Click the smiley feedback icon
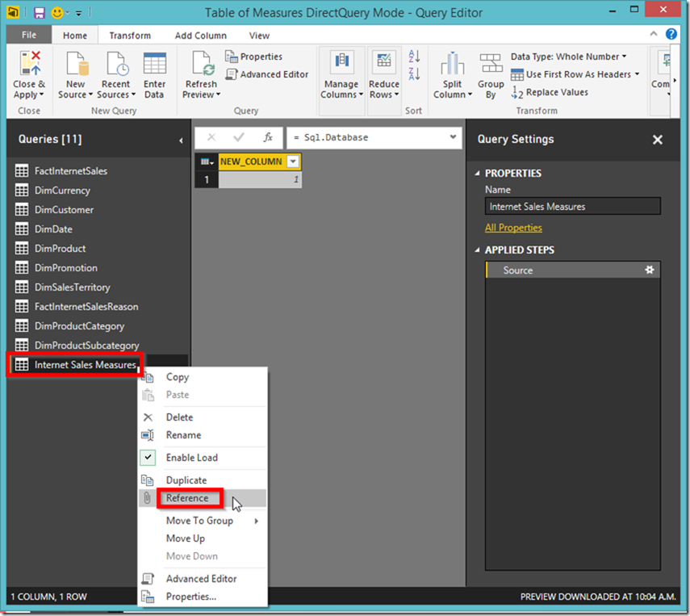 [x=57, y=13]
